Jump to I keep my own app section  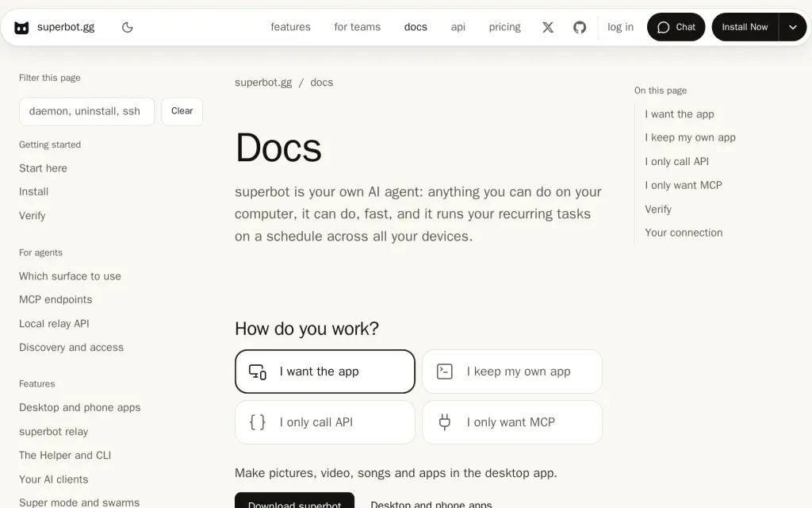click(691, 137)
